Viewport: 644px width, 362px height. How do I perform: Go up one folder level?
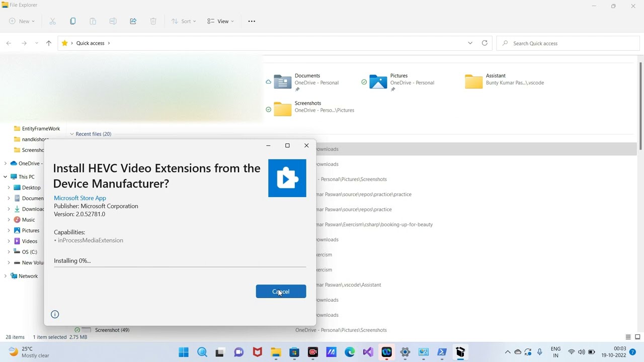[49, 43]
